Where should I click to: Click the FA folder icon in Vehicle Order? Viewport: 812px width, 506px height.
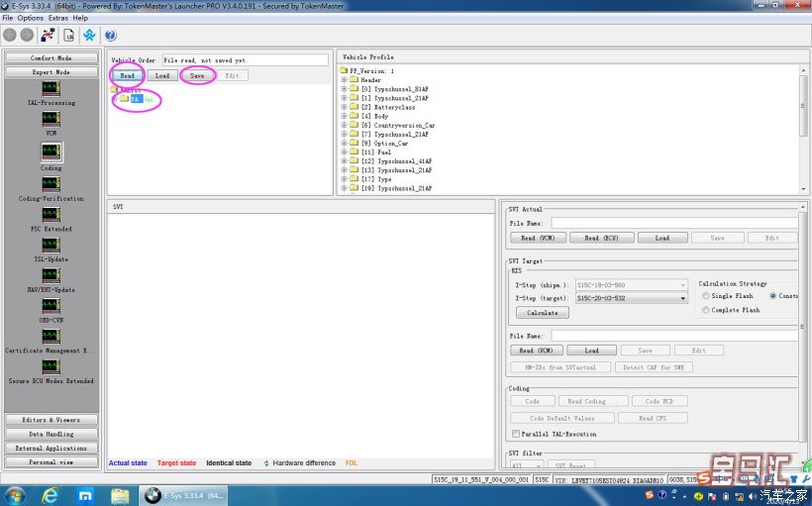[x=124, y=98]
